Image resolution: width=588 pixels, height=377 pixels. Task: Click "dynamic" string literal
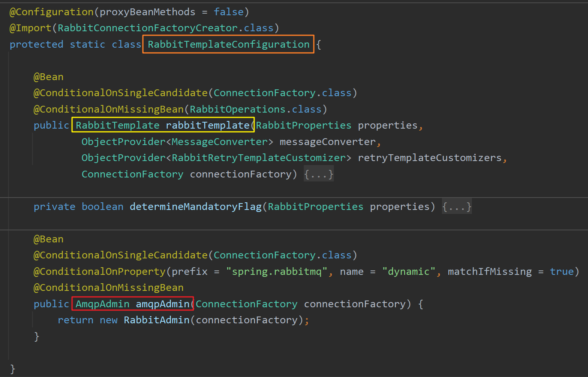pyautogui.click(x=409, y=272)
